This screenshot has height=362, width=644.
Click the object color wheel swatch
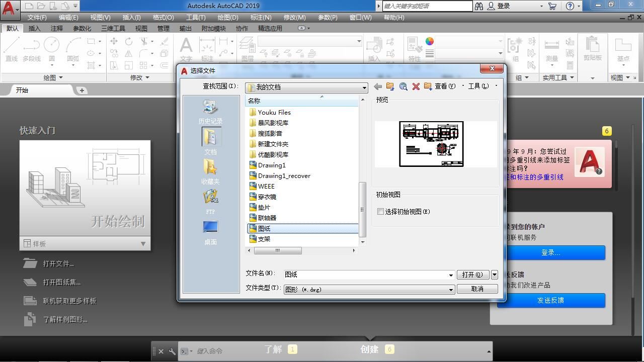click(429, 41)
